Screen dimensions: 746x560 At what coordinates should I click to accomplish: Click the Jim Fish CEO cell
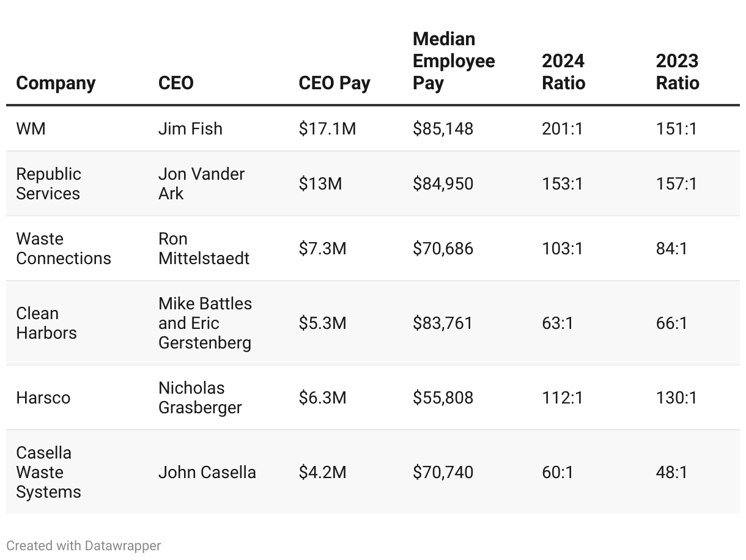click(190, 129)
